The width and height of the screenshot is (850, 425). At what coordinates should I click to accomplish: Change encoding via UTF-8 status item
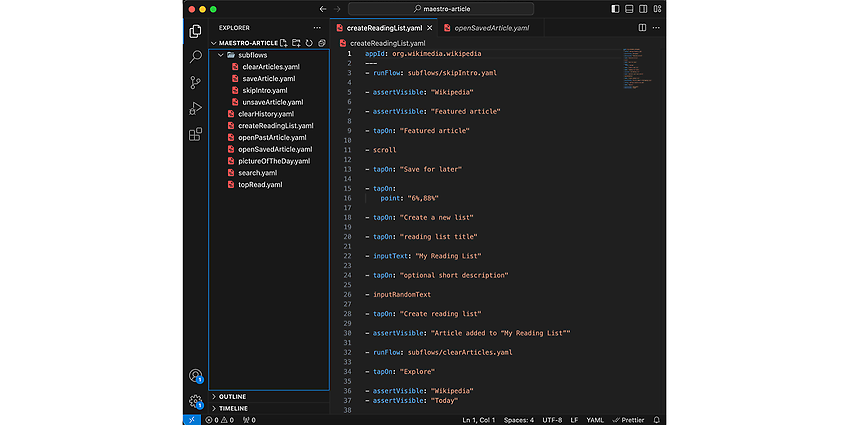click(x=552, y=420)
